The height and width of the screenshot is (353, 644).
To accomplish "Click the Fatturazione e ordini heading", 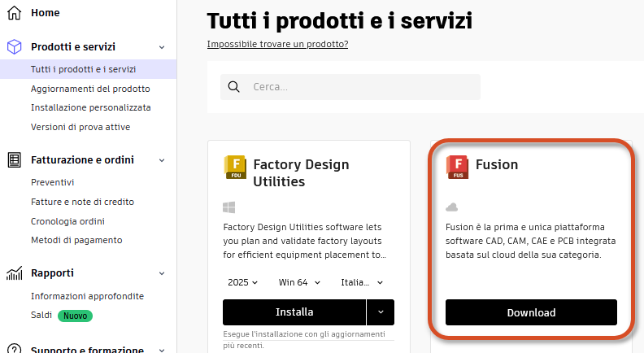I will (83, 160).
